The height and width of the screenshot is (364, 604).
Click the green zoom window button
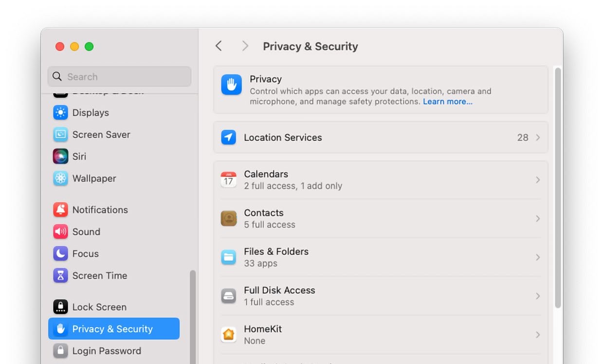[x=89, y=46]
